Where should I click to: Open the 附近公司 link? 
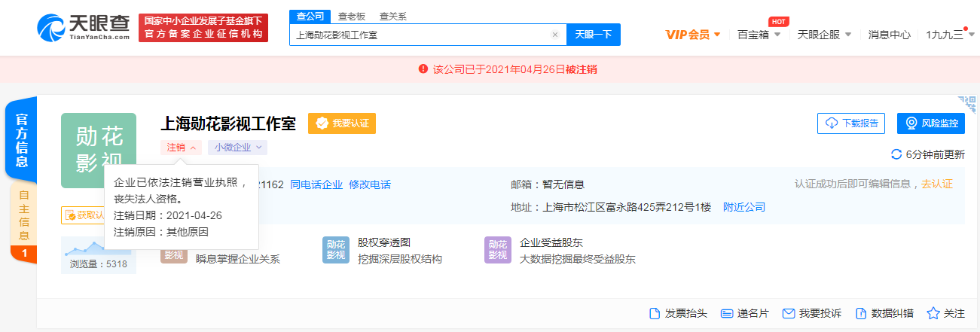[x=744, y=207]
